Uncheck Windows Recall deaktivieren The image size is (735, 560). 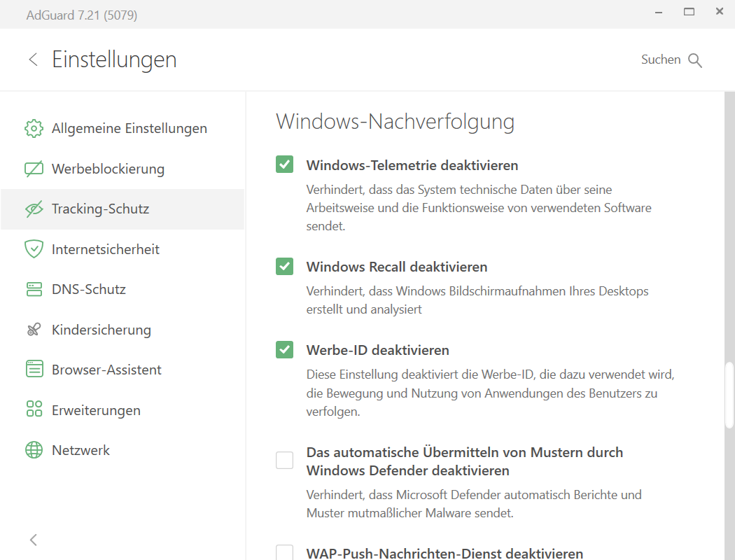tap(284, 266)
